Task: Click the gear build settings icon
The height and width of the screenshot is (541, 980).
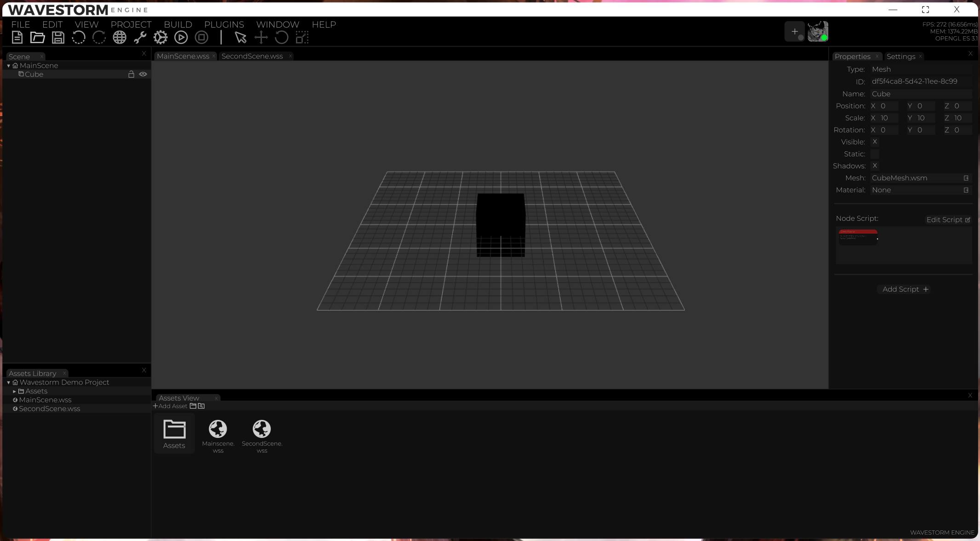Action: 160,38
